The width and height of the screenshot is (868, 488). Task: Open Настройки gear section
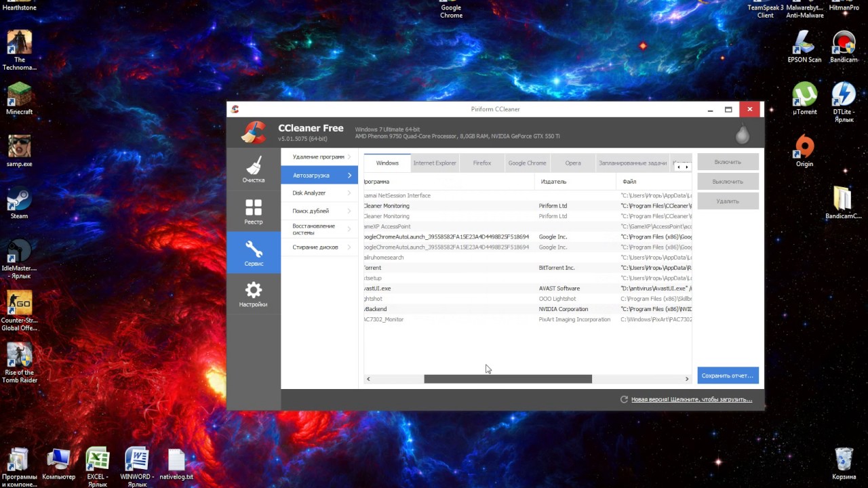pos(254,294)
